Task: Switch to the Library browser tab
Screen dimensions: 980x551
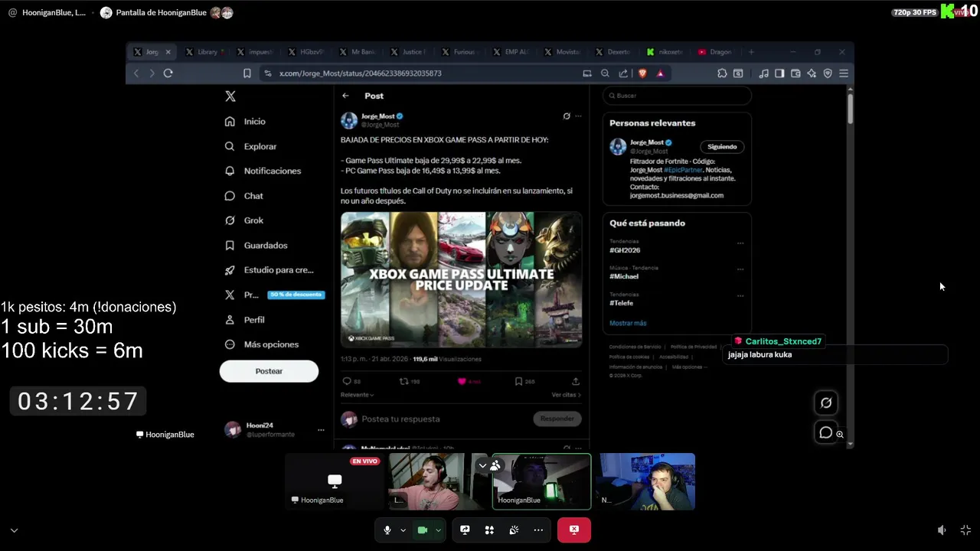Action: (x=204, y=52)
